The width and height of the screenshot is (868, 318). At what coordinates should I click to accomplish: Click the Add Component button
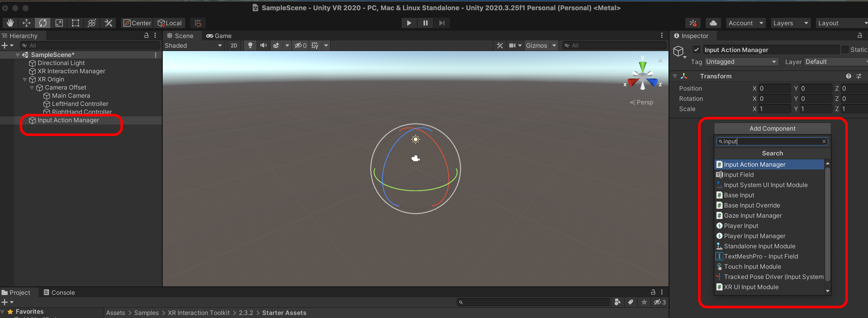pos(772,128)
